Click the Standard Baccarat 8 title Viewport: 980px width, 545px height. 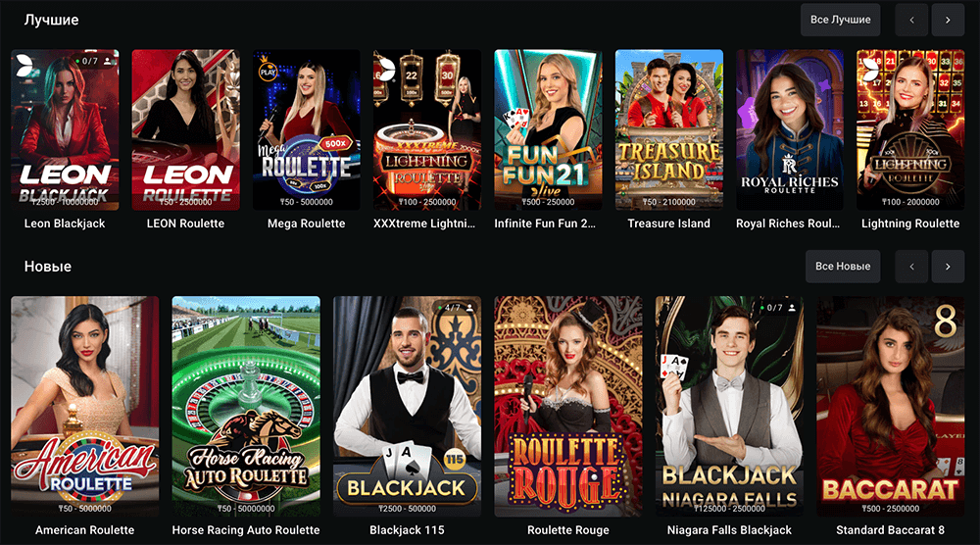point(890,530)
